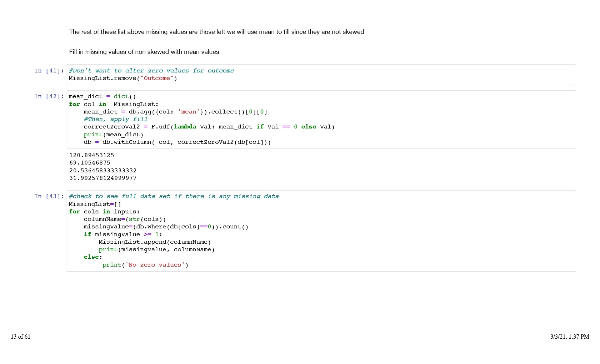Click the "#check to see full data set" comment

click(174, 196)
